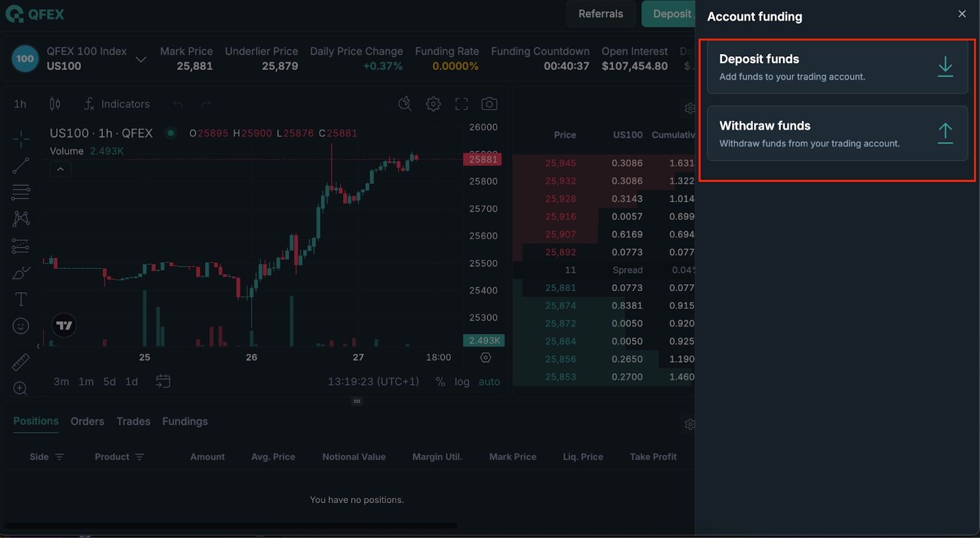Select the pattern drawing tool
Viewport: 980px width, 538px height.
21,219
